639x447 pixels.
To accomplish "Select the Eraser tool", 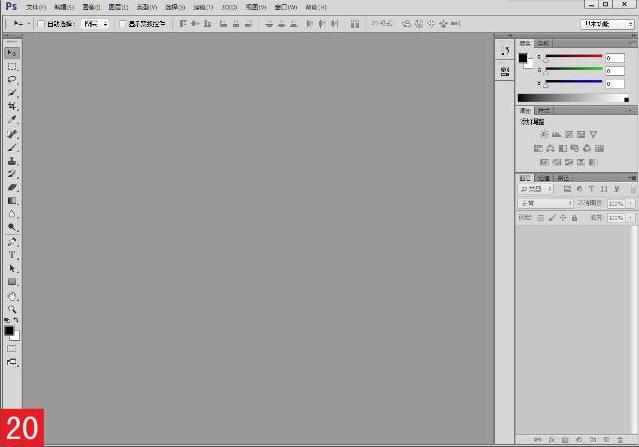I will click(12, 187).
